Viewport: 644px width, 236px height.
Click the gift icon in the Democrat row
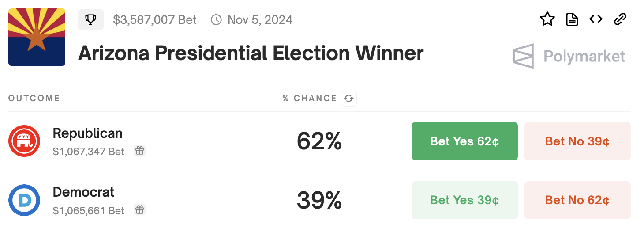pyautogui.click(x=140, y=209)
